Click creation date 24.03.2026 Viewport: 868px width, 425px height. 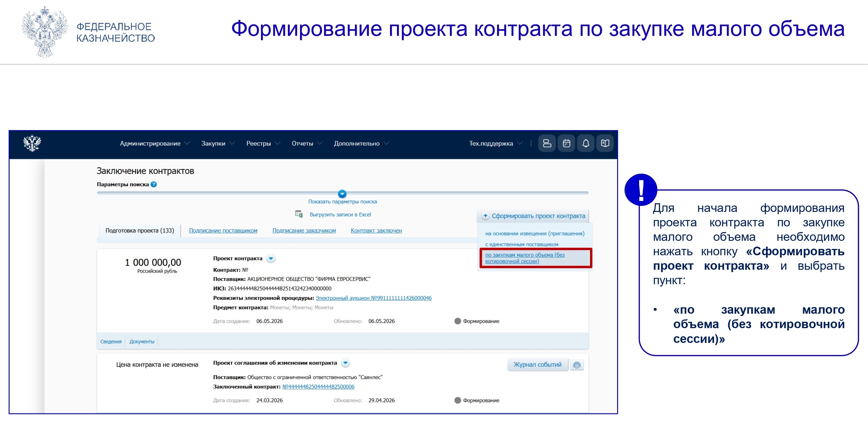tap(269, 400)
